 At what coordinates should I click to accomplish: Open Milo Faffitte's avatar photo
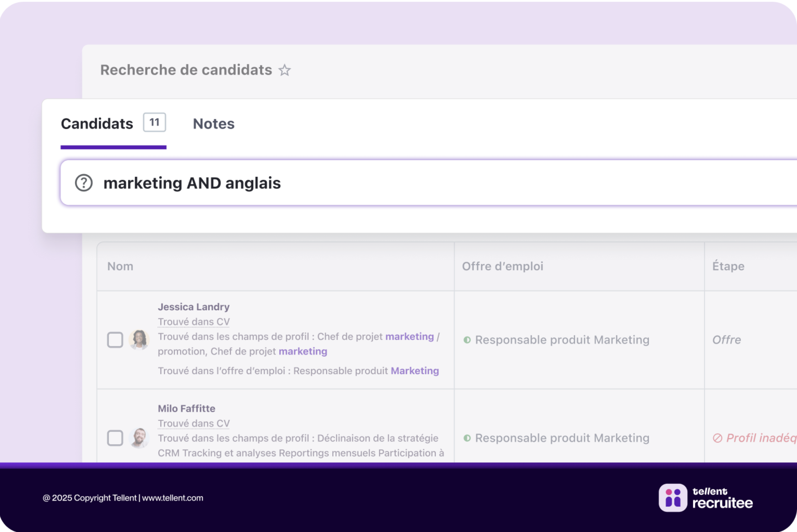tap(139, 438)
